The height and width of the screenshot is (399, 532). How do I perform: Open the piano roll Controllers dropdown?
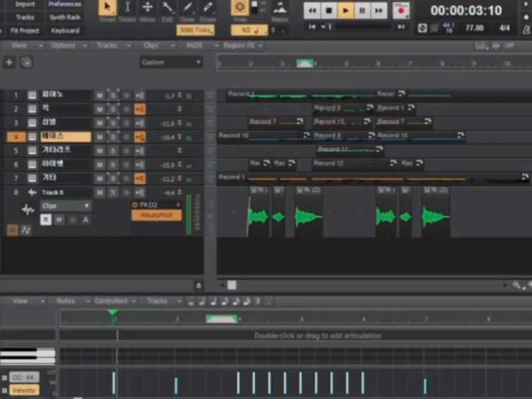[x=115, y=301]
